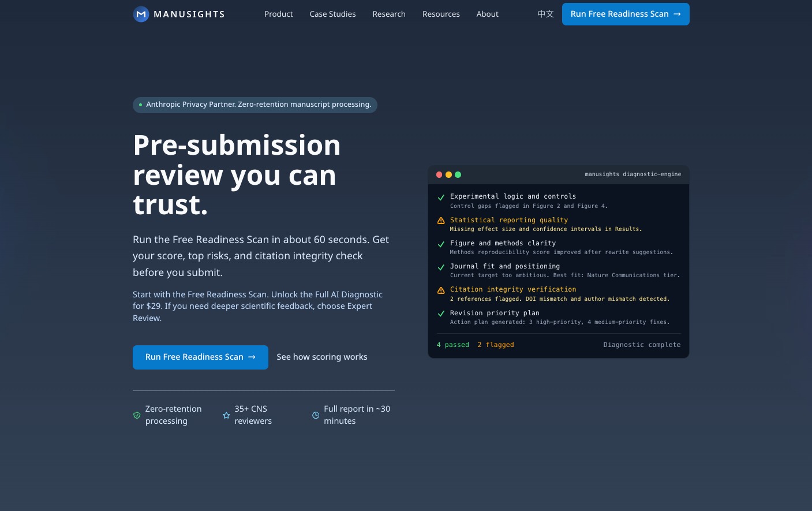Open See how scoring works link

(322, 357)
